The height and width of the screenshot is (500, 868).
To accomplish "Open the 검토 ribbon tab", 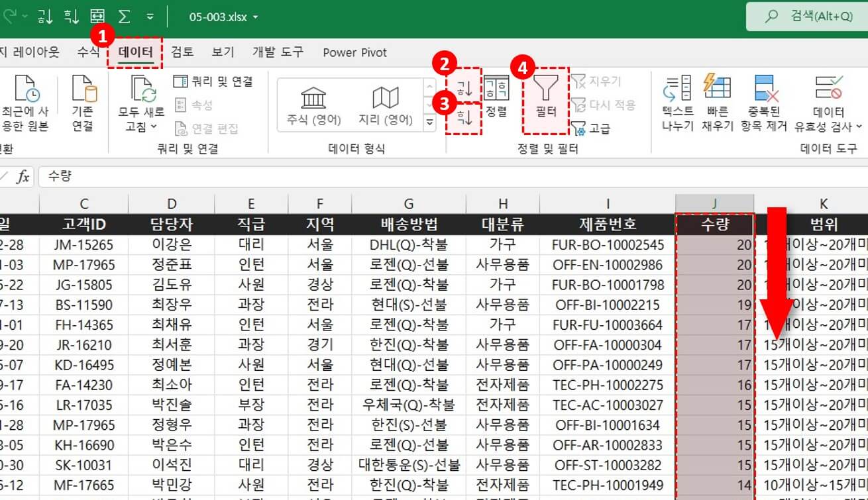I will coord(182,52).
